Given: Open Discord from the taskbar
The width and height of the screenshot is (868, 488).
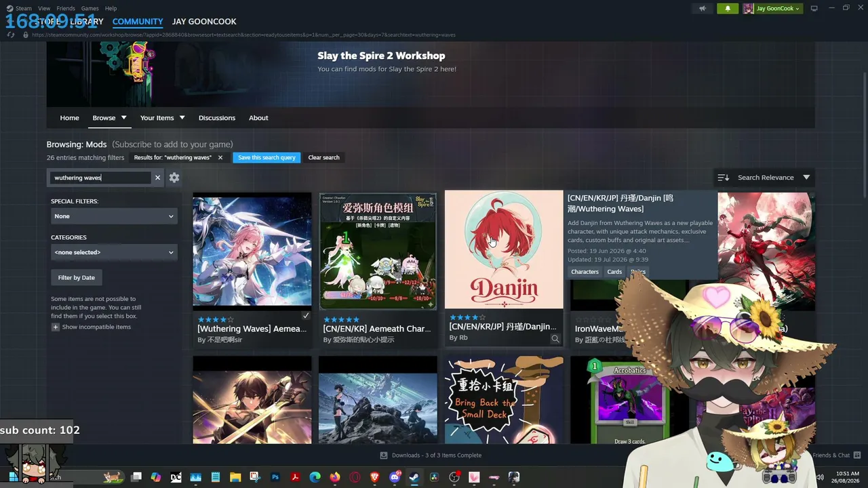Looking at the screenshot, I should coord(395,477).
